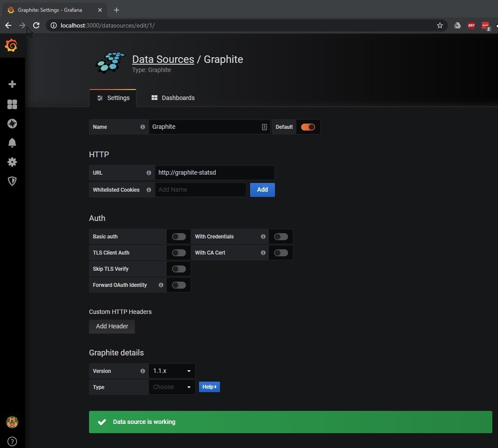498x448 pixels.
Task: Enable Forward OAuth Identity toggle
Action: (179, 285)
